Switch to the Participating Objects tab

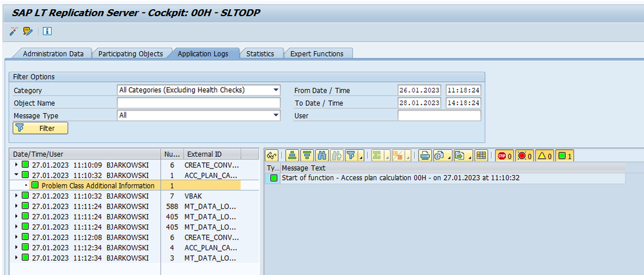[131, 54]
